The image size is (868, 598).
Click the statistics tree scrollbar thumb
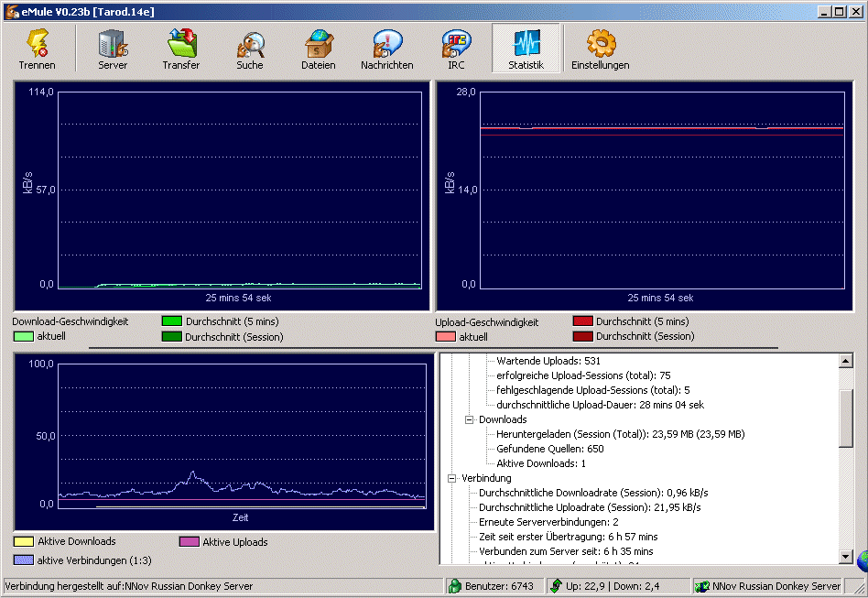(x=845, y=418)
